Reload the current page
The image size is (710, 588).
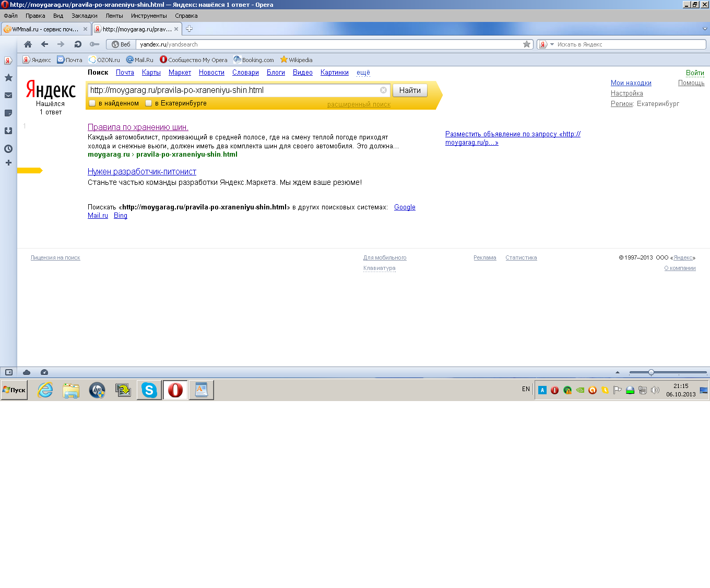click(x=78, y=44)
